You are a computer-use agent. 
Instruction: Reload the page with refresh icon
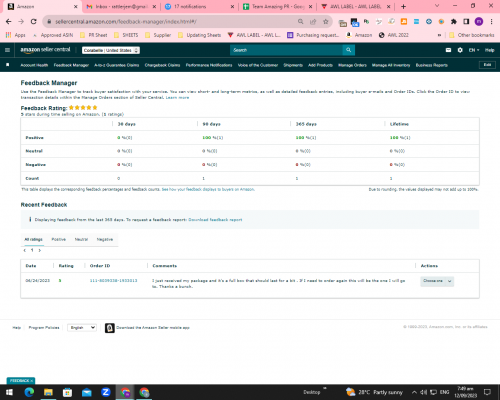(33, 22)
